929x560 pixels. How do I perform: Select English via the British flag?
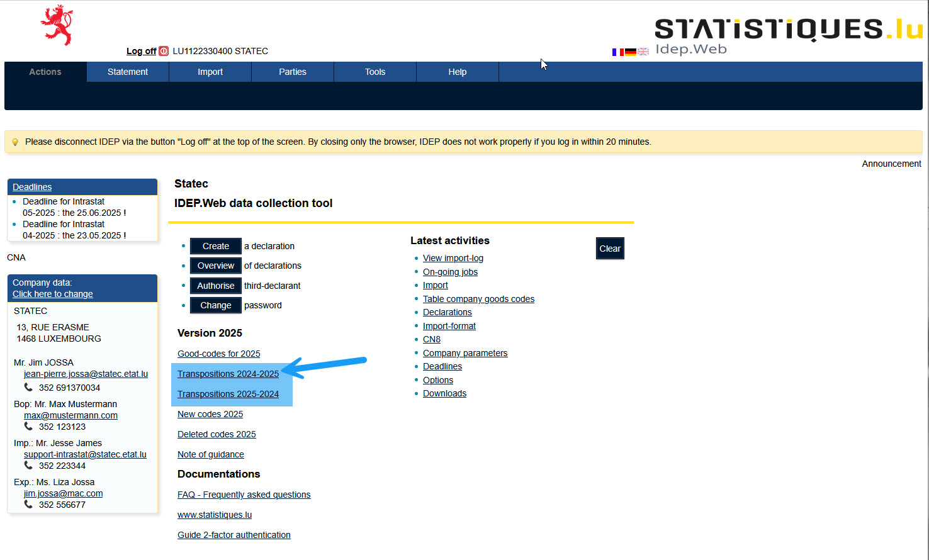coord(643,52)
